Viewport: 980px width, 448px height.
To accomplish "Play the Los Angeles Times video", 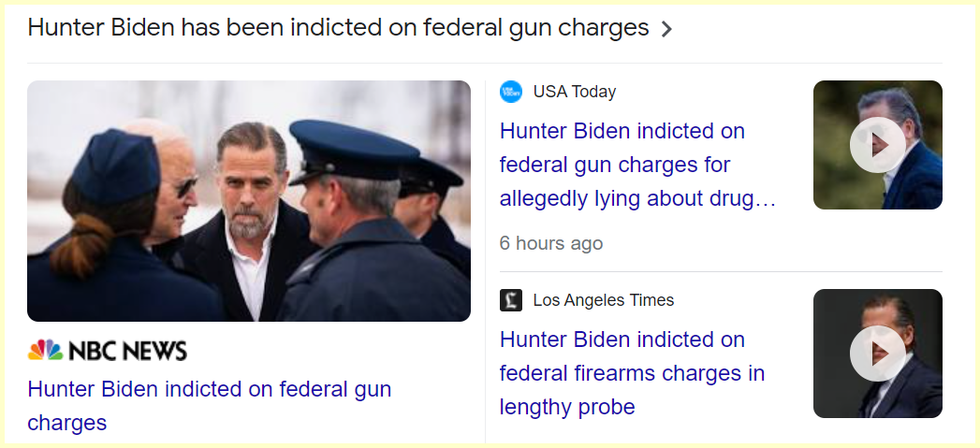I will [877, 354].
